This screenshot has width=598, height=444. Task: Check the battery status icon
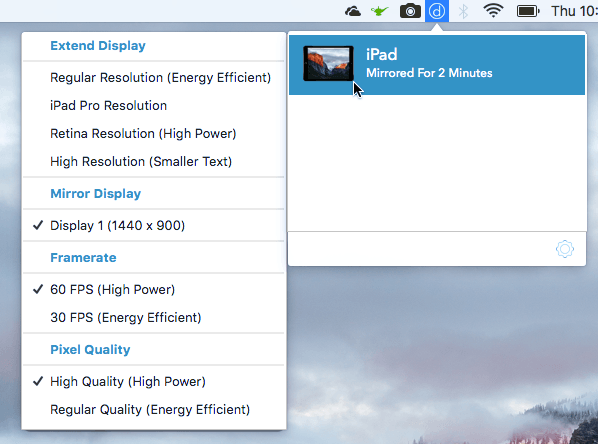pyautogui.click(x=528, y=11)
